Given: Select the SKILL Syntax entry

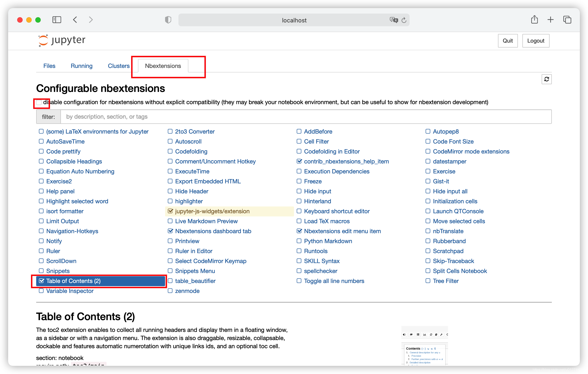Looking at the screenshot, I should click(322, 261).
